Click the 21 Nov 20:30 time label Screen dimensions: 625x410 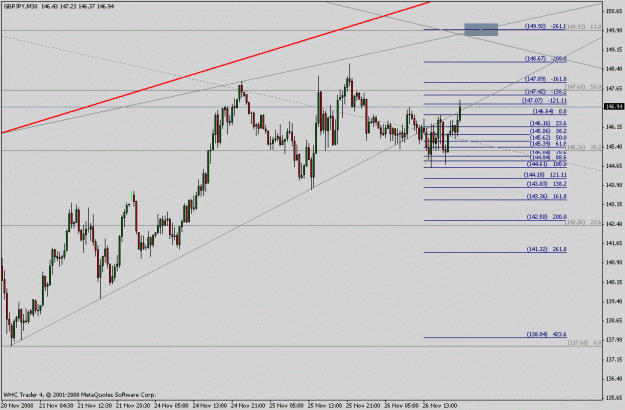(134, 406)
